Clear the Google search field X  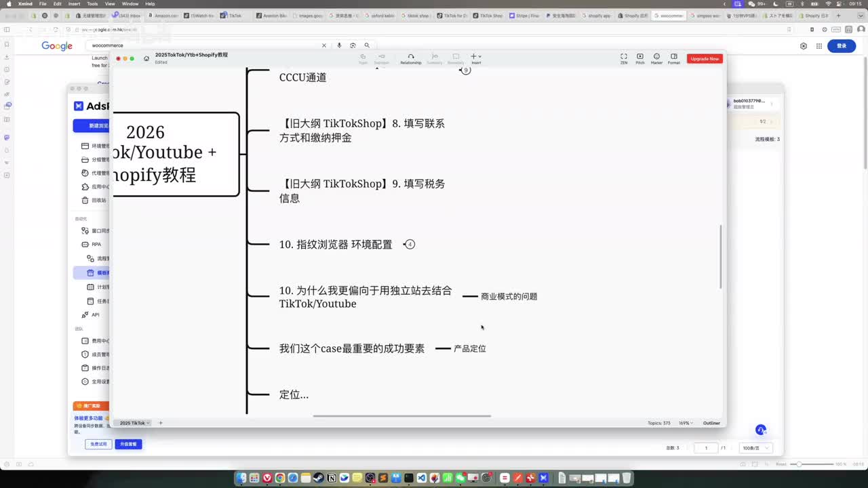(323, 45)
